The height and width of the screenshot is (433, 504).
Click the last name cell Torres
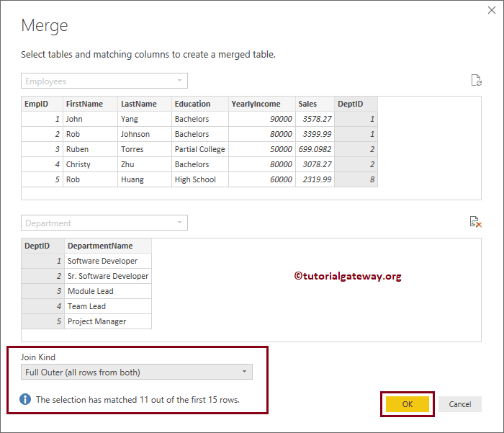(145, 149)
